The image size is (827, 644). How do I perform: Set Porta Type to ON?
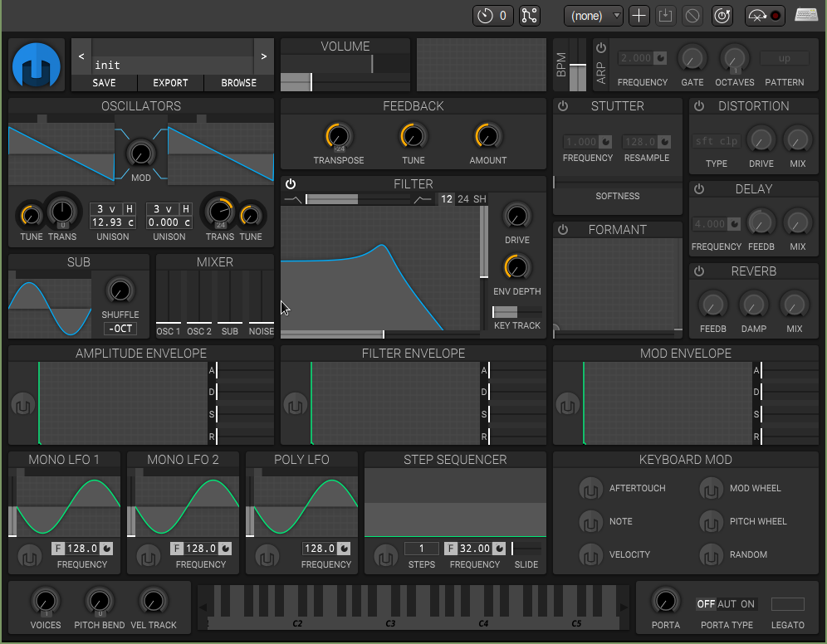click(x=748, y=604)
